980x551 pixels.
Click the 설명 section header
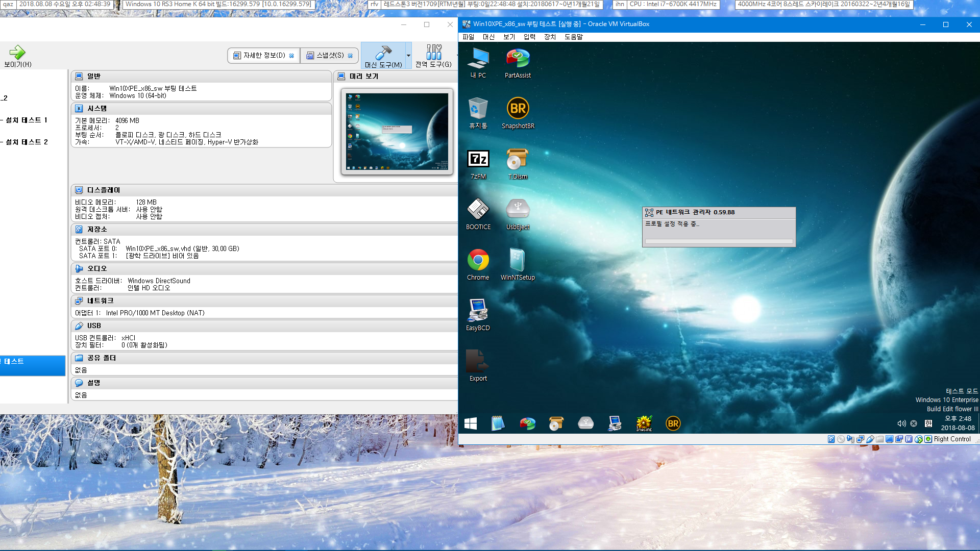(x=264, y=383)
